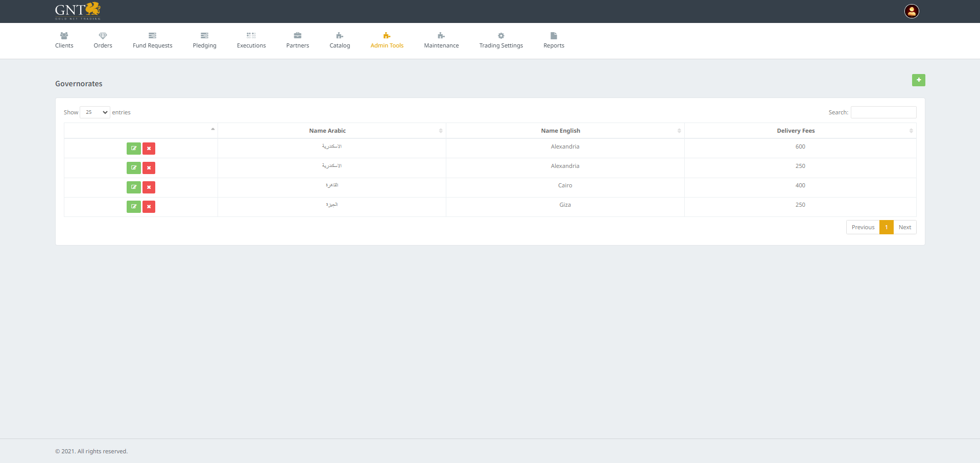This screenshot has height=463, width=980.
Task: Click the Next pagination button
Action: click(904, 227)
